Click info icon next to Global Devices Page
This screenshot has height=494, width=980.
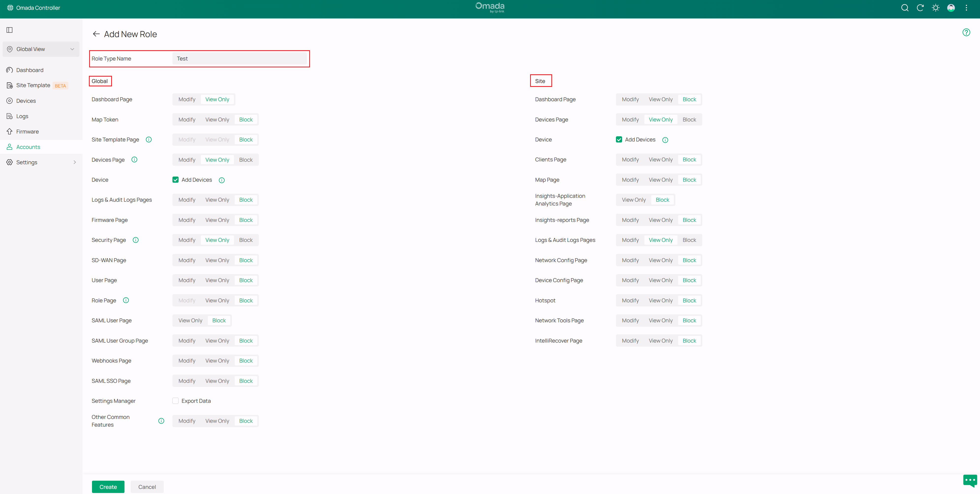[134, 159]
